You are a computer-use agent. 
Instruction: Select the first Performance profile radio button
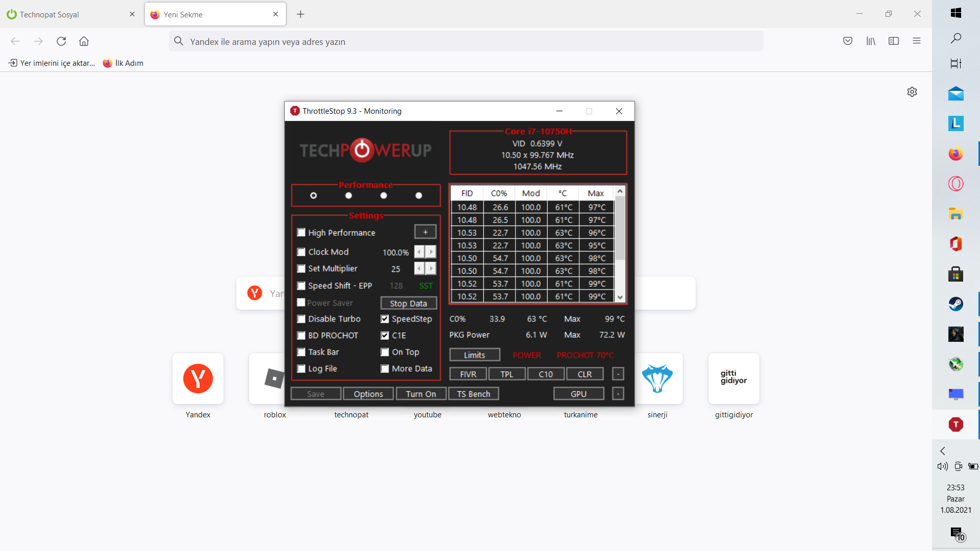point(313,195)
